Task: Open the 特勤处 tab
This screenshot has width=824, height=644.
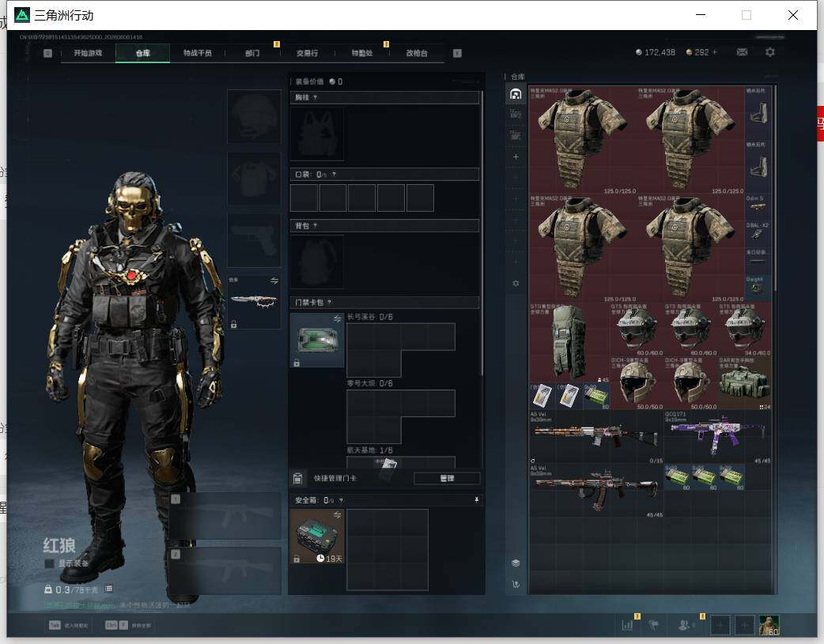Action: click(x=362, y=53)
